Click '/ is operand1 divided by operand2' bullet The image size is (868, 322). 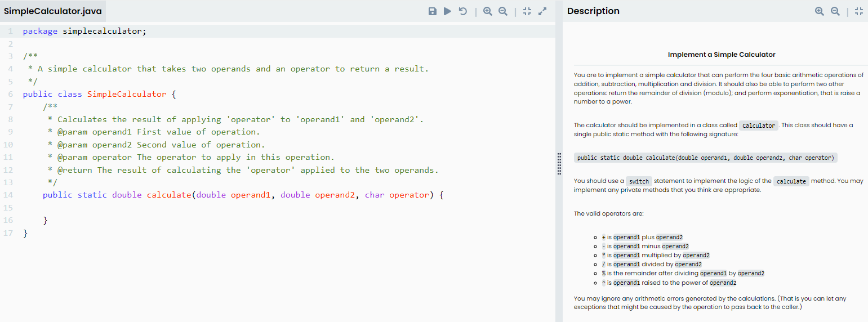[652, 264]
